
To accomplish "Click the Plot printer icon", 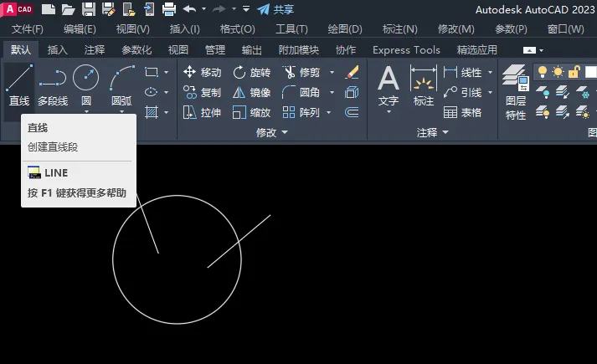I will 168,9.
